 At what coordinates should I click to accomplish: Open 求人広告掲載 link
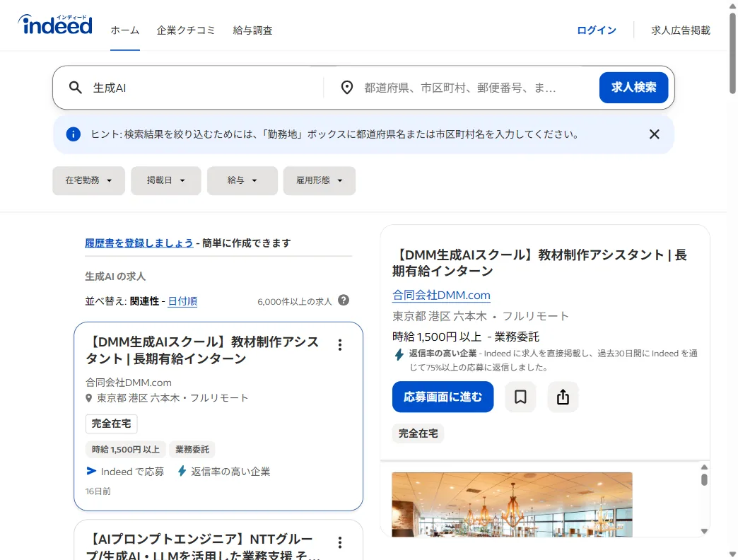[681, 30]
